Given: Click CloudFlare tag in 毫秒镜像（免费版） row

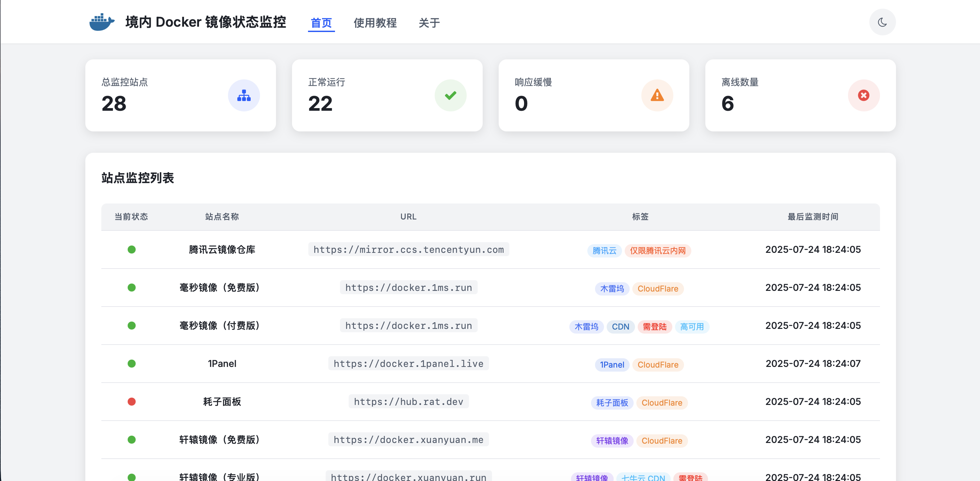Looking at the screenshot, I should pyautogui.click(x=658, y=289).
